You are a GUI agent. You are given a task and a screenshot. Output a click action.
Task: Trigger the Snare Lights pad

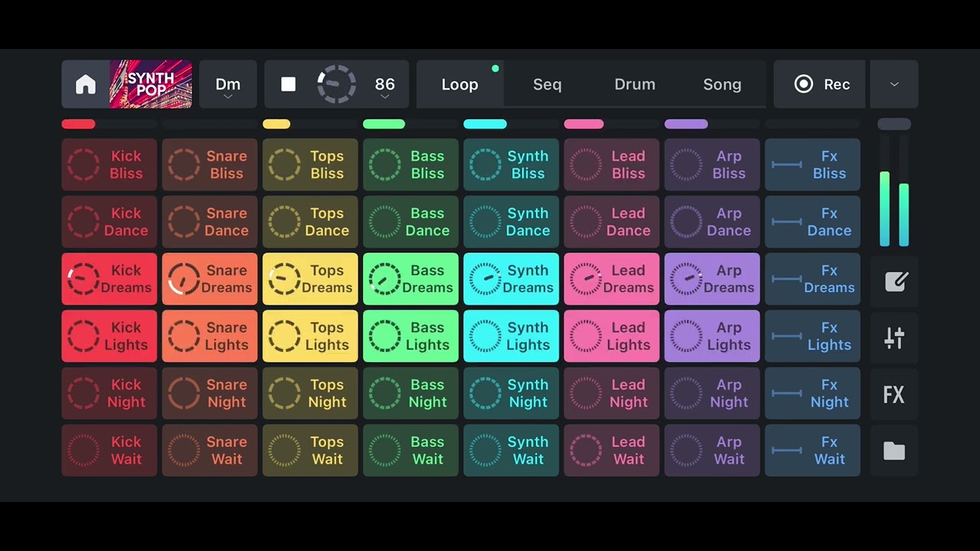tap(210, 336)
